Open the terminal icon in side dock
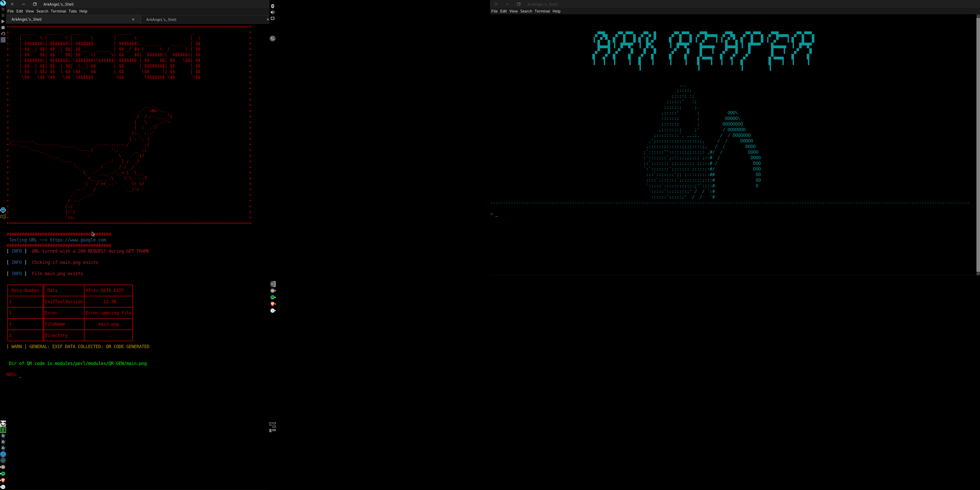Screen dimensions: 980x490 coord(273,284)
